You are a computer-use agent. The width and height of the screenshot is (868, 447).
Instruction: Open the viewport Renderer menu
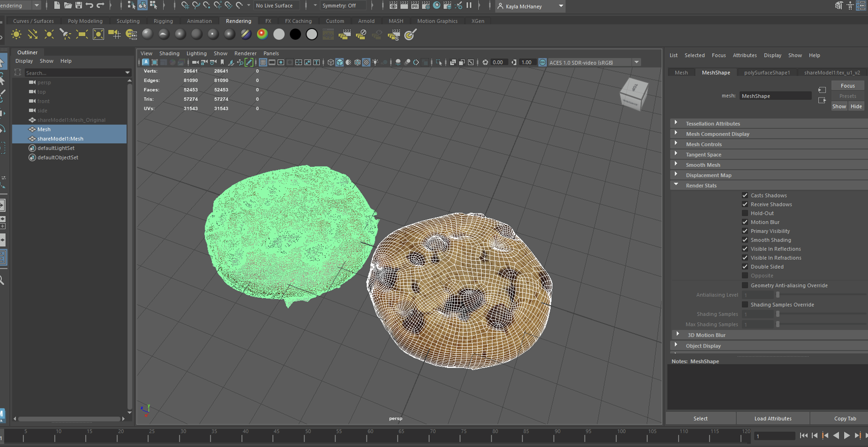click(246, 53)
